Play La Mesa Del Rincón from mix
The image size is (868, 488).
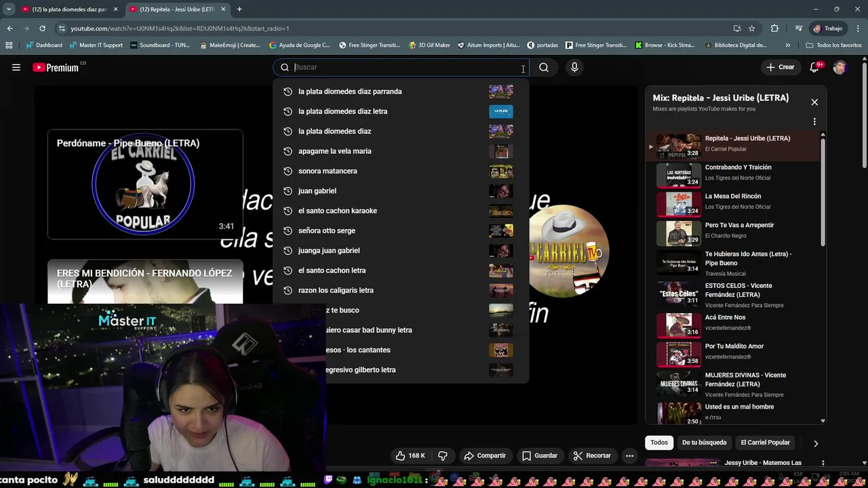[732, 205]
